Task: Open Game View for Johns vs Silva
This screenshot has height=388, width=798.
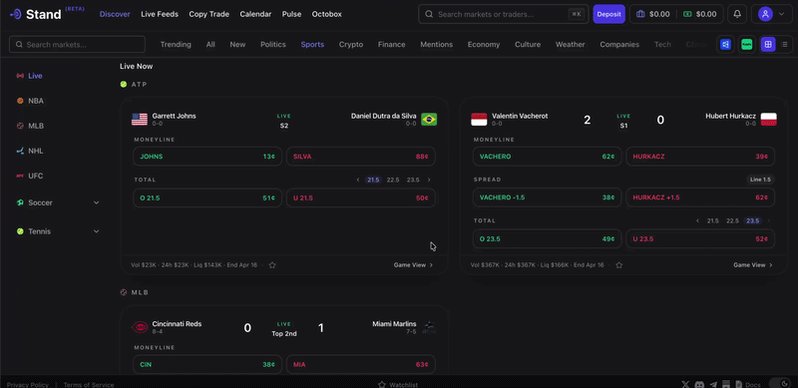Action: 413,265
